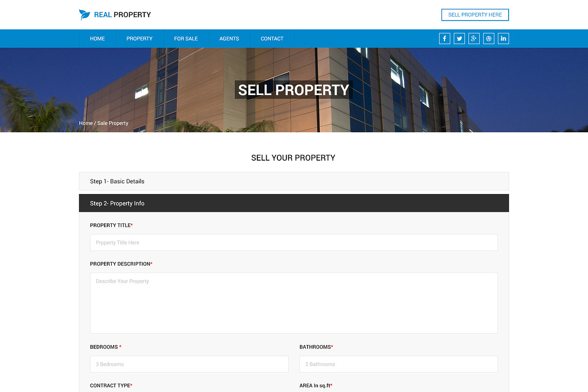588x392 pixels.
Task: Collapse Step 2- Property Info section
Action: [294, 203]
